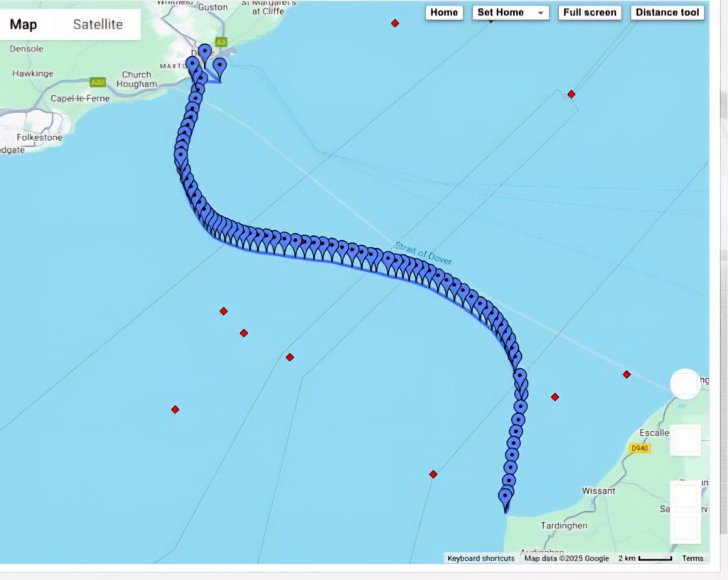
Task: Enter Full screen mode
Action: click(x=589, y=13)
